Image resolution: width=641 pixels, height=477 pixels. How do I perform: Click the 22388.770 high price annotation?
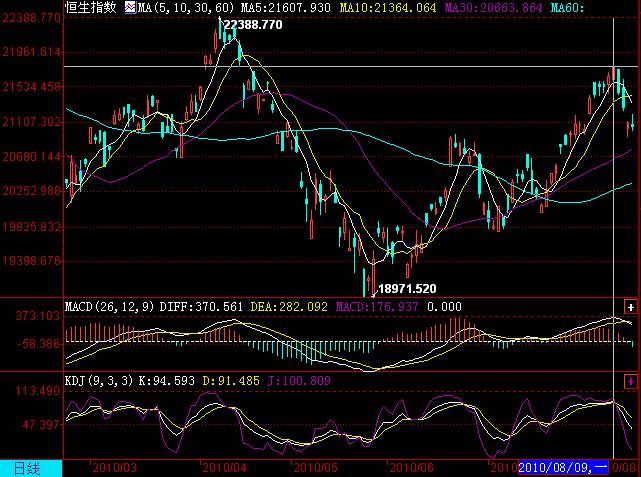253,25
